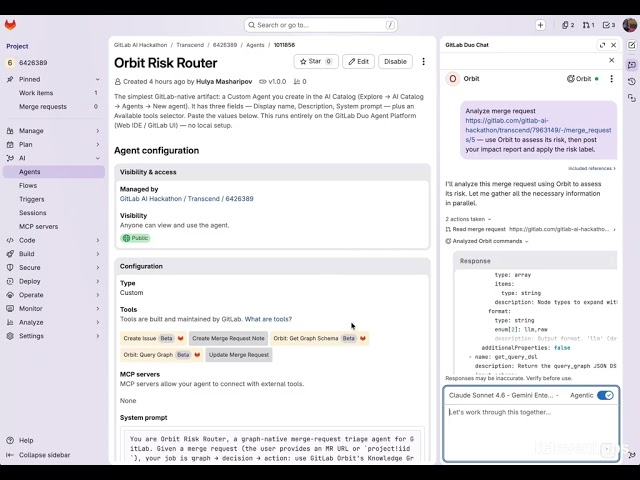Click the GitLab fox logo
Screen dimensions: 640x480
click(x=10, y=25)
